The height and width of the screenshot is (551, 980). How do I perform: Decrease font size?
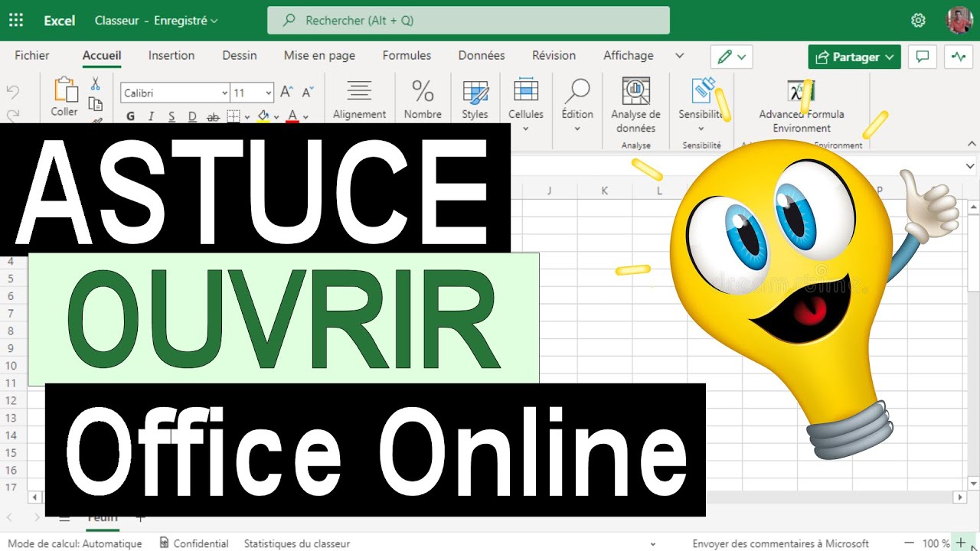click(x=308, y=93)
